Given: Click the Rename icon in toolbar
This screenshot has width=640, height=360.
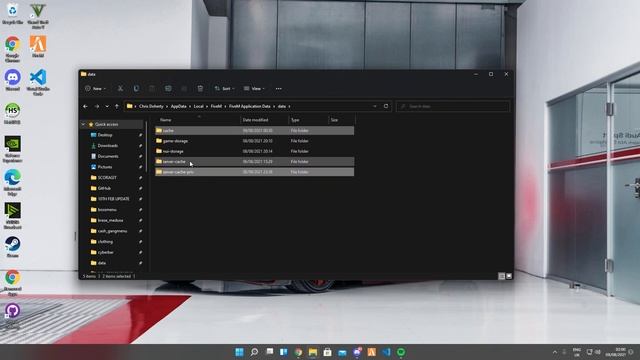Looking at the screenshot, I should tap(168, 89).
